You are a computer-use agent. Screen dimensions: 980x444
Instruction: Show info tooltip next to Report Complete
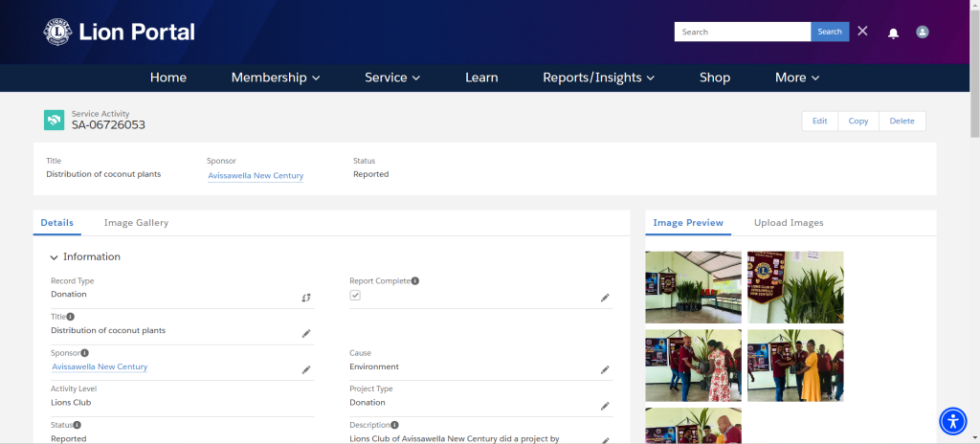click(x=415, y=281)
